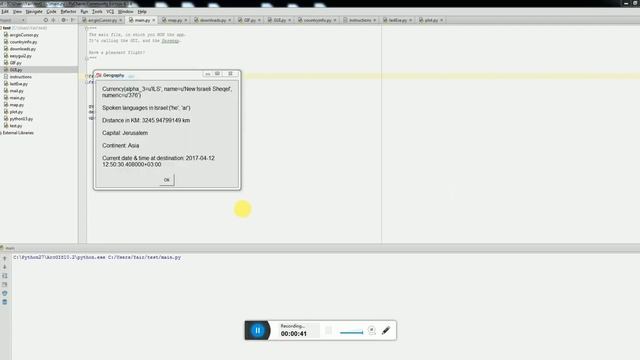Screen dimensions: 640x360
Task: Open the Tools menu
Action: point(97,12)
